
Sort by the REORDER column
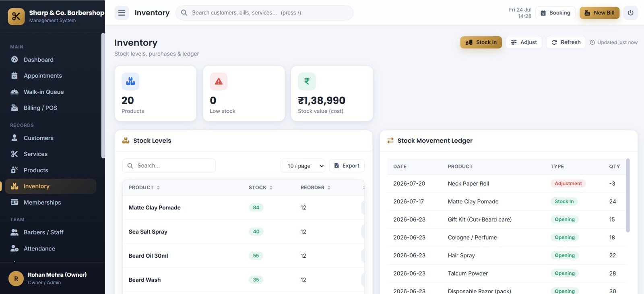pyautogui.click(x=316, y=188)
